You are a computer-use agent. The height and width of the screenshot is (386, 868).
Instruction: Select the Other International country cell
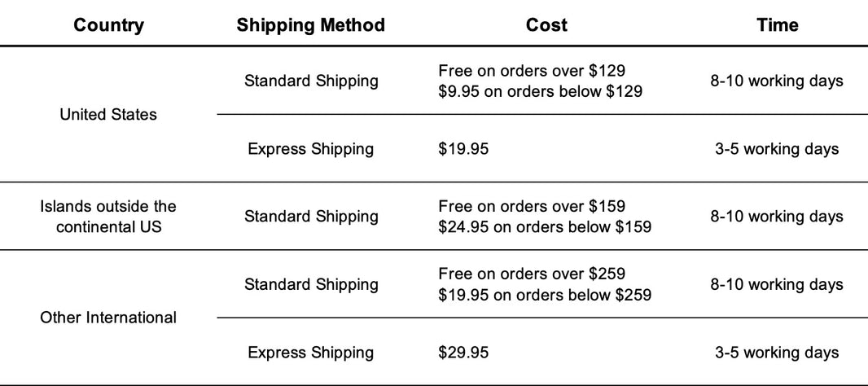tap(108, 318)
